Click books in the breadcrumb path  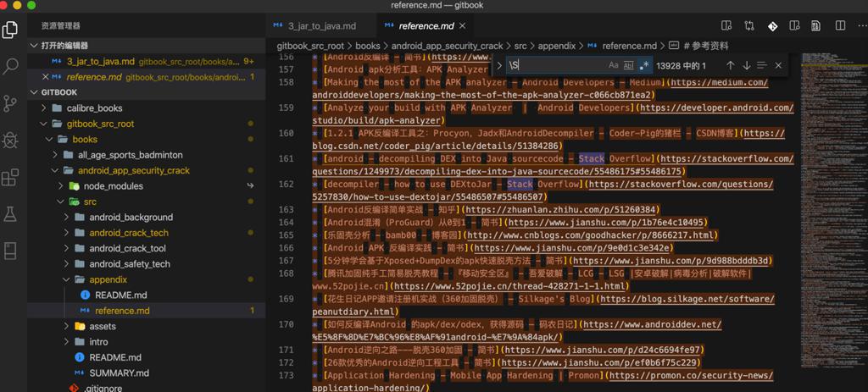click(368, 46)
